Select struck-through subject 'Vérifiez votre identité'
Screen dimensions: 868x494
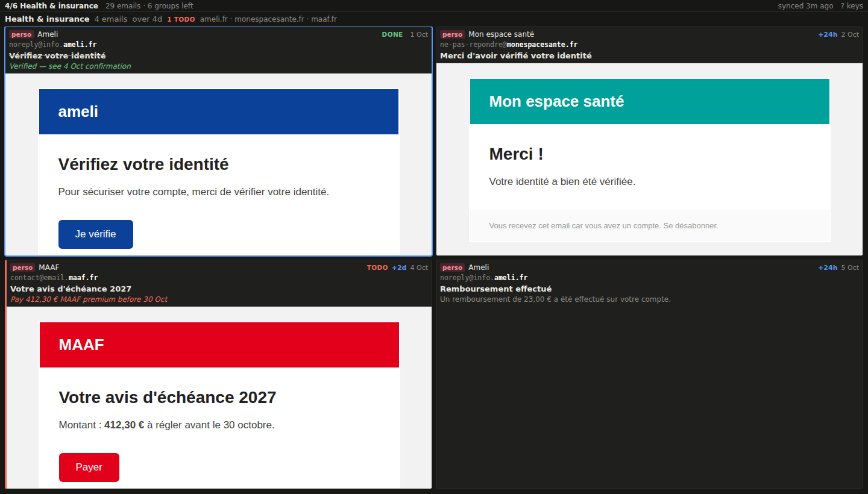pyautogui.click(x=57, y=56)
